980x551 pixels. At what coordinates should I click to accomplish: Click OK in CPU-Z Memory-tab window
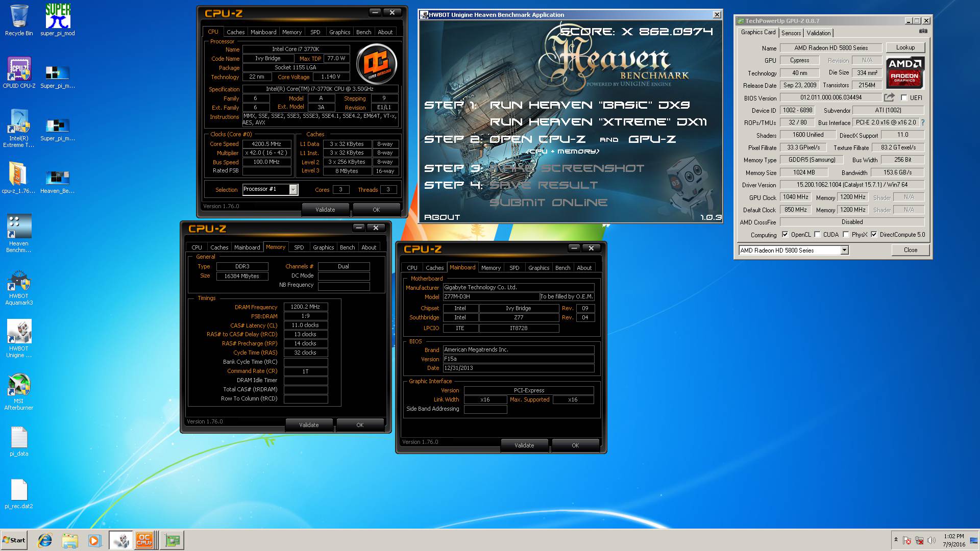pyautogui.click(x=360, y=425)
